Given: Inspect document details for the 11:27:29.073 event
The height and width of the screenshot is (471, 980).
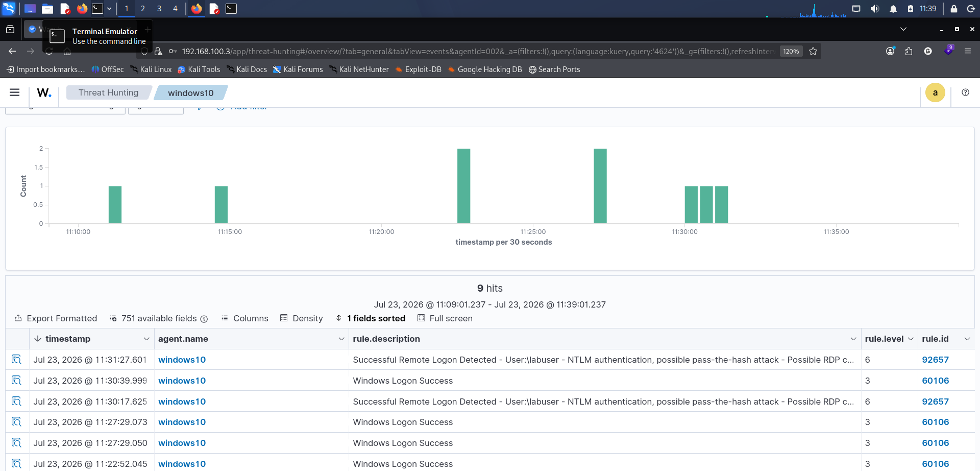Looking at the screenshot, I should point(16,422).
